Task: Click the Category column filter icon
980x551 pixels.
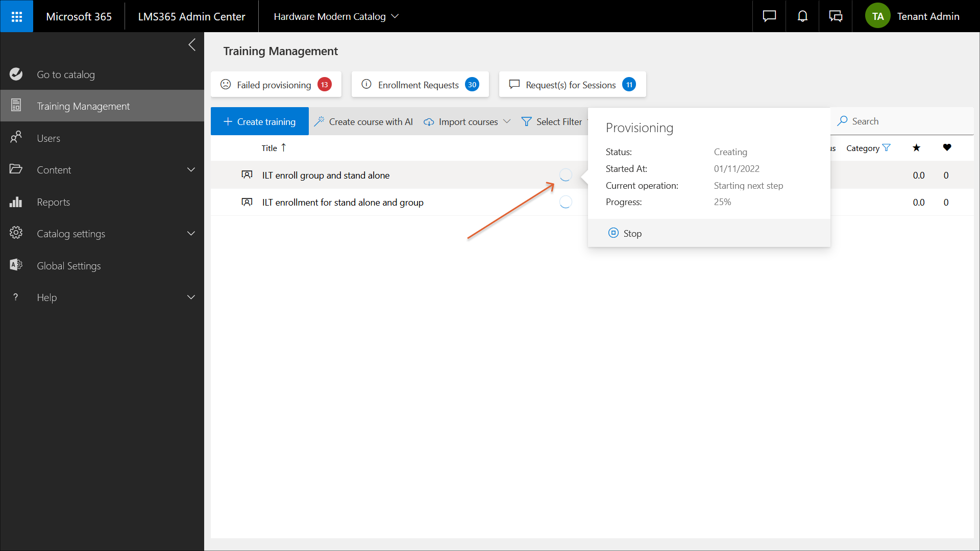Action: (x=887, y=148)
